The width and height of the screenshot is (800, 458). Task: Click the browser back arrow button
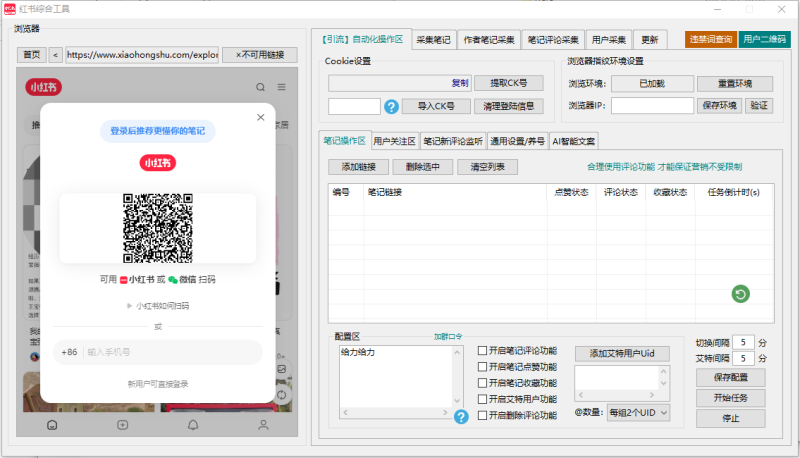coord(56,55)
